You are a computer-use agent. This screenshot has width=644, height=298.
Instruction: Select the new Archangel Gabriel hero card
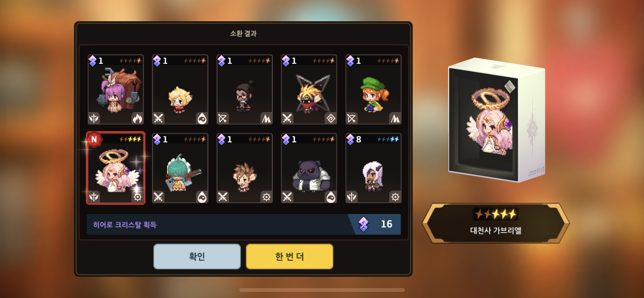[x=116, y=168]
